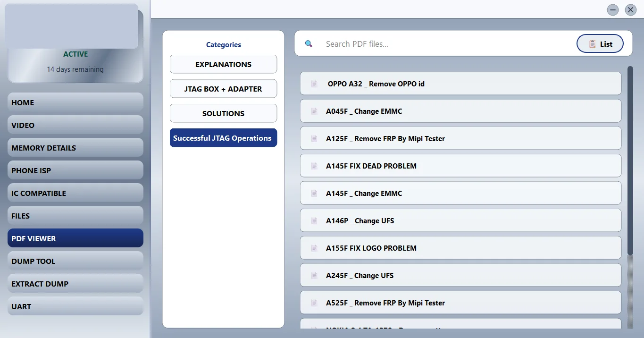
Task: Open MEMORY DETAILS in the sidebar
Action: (75, 148)
